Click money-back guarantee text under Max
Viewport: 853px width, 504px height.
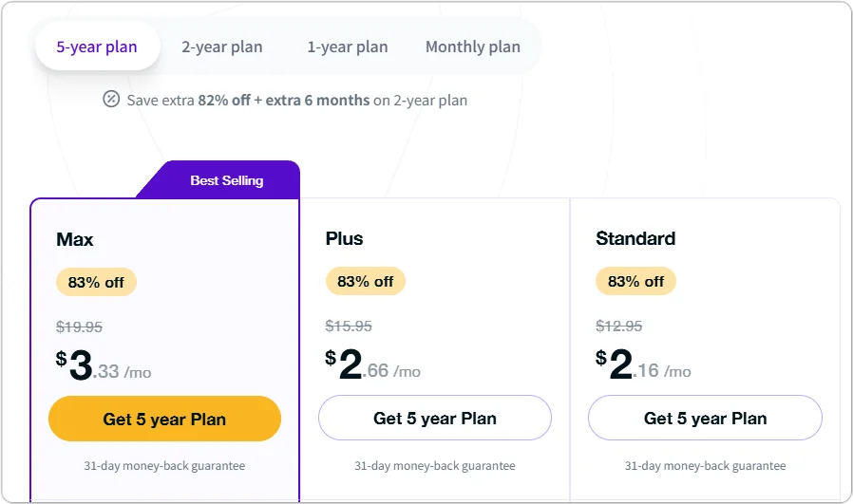(164, 466)
